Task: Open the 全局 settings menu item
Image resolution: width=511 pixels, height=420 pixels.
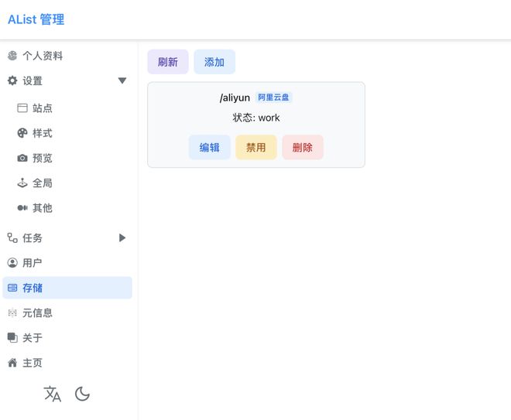Action: point(42,183)
